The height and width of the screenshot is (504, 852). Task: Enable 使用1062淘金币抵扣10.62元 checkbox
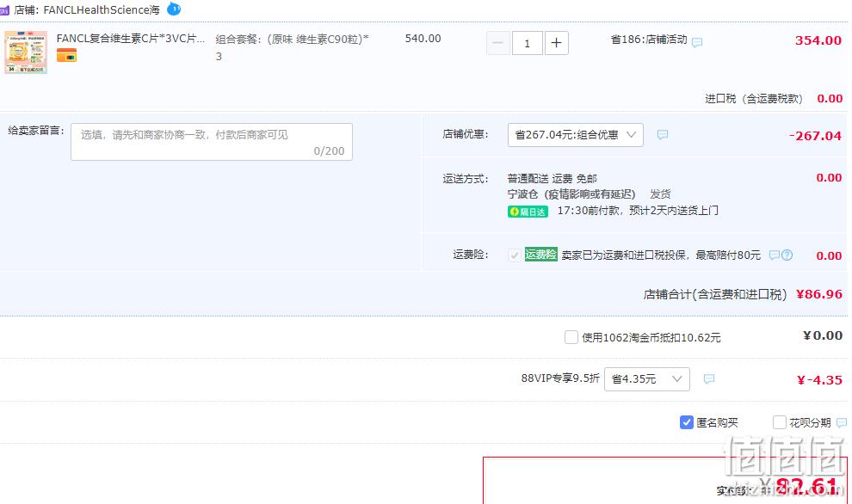(571, 337)
